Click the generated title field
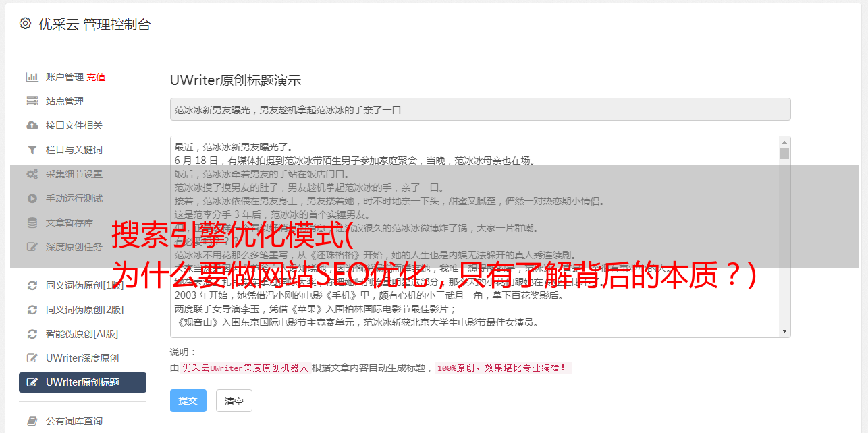The height and width of the screenshot is (433, 868). pyautogui.click(x=480, y=109)
